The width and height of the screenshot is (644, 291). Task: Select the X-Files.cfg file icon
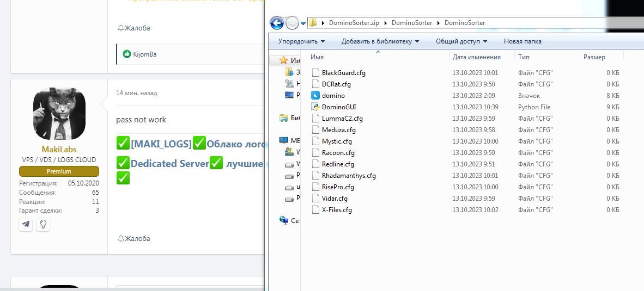315,210
